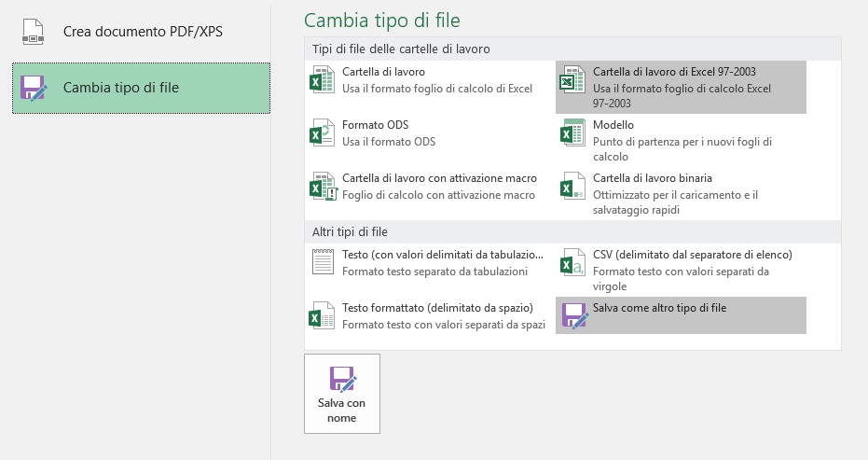868x460 pixels.
Task: Click 'Usa il formato foglio di calcolo di Excel' text
Action: 437,89
